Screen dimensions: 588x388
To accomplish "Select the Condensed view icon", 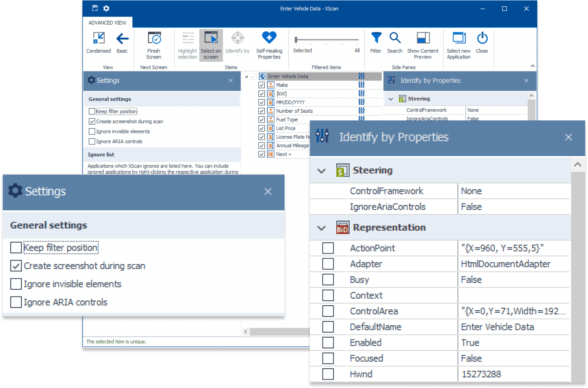I will 98,43.
